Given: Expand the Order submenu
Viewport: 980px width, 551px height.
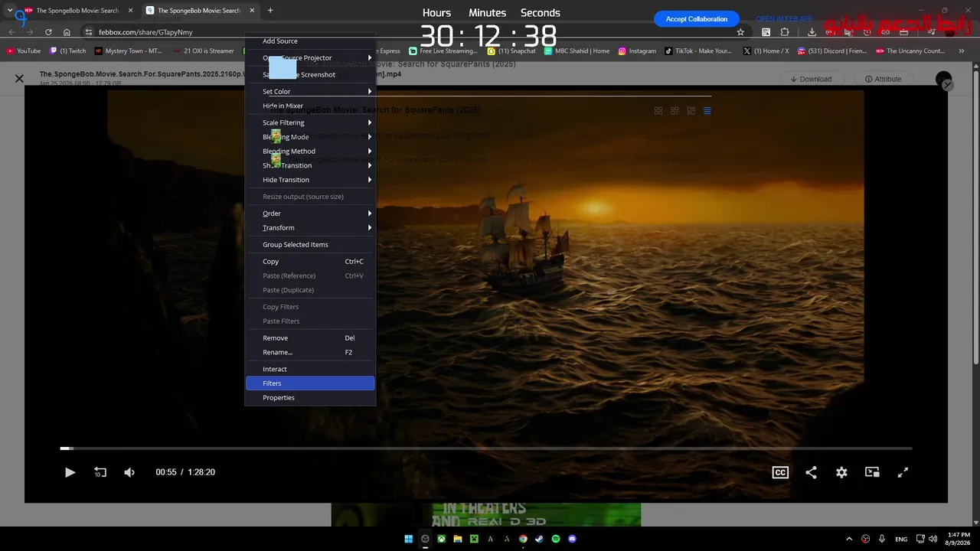Looking at the screenshot, I should pyautogui.click(x=310, y=214).
